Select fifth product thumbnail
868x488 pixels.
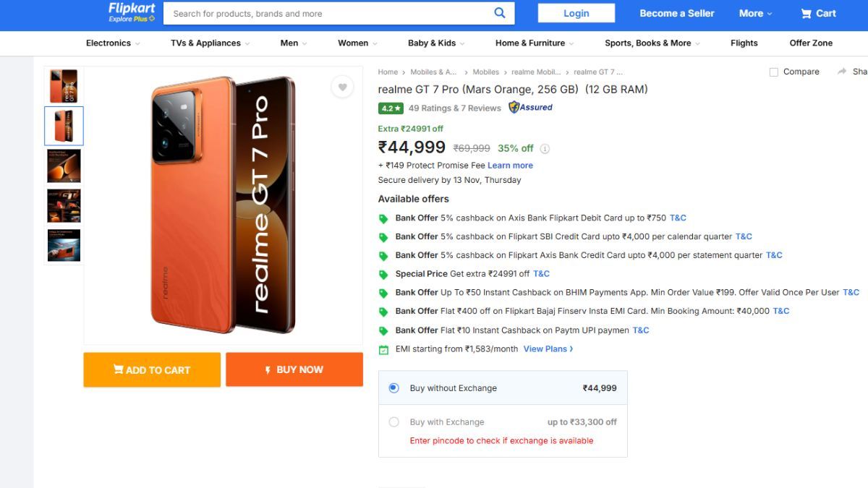(x=64, y=245)
